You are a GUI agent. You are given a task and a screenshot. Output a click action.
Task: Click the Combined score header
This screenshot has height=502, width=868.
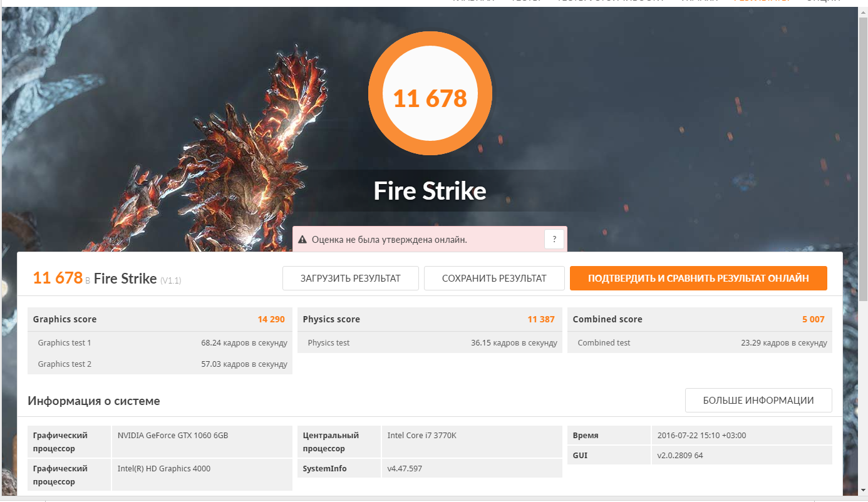607,319
